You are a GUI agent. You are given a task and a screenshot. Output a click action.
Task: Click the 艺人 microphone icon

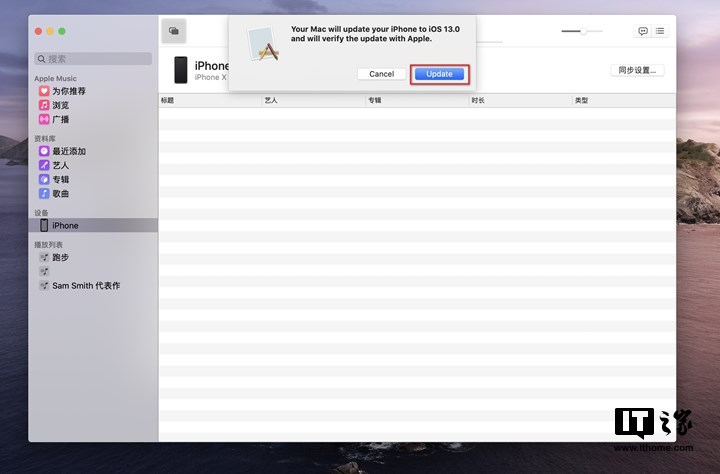pos(44,165)
